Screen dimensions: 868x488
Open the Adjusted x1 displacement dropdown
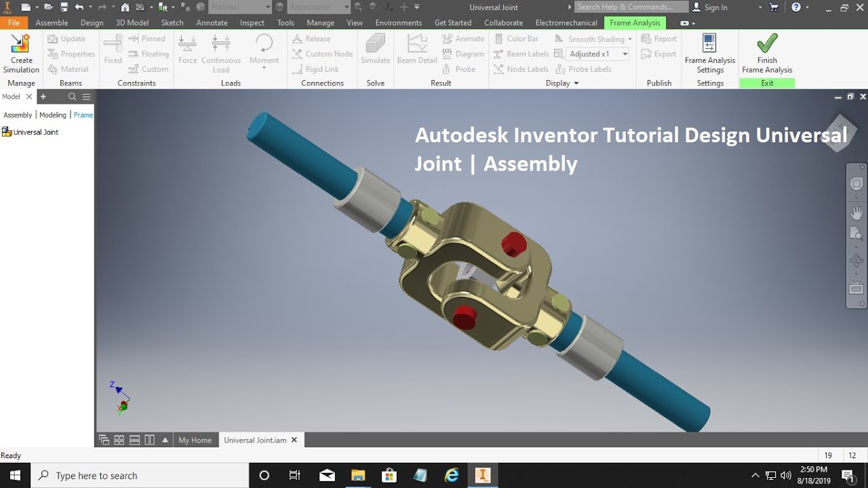click(625, 54)
